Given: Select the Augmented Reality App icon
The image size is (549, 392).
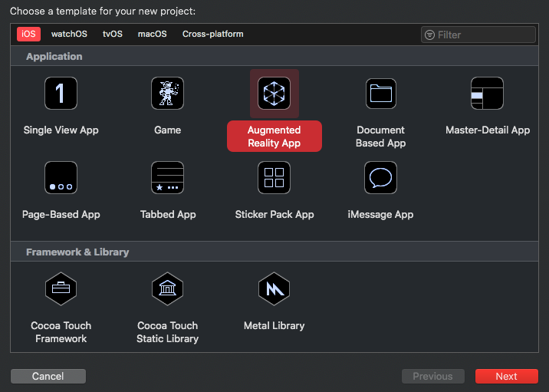Looking at the screenshot, I should (x=274, y=94).
